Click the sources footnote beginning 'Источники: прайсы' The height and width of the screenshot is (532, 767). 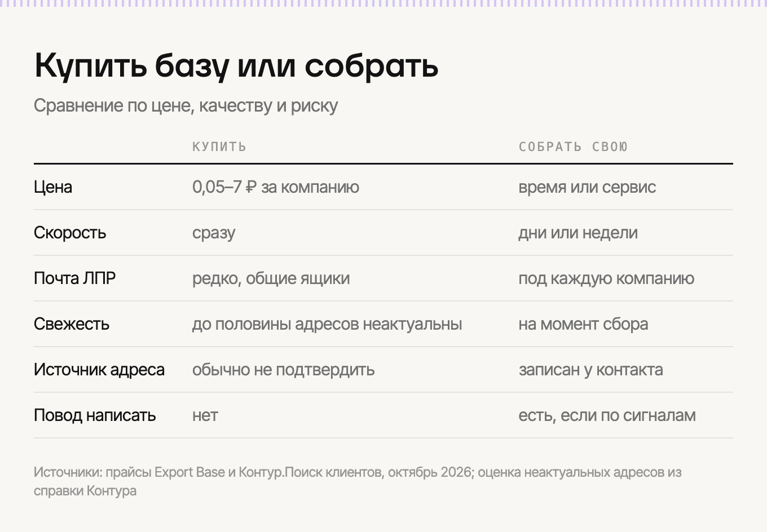[358, 481]
